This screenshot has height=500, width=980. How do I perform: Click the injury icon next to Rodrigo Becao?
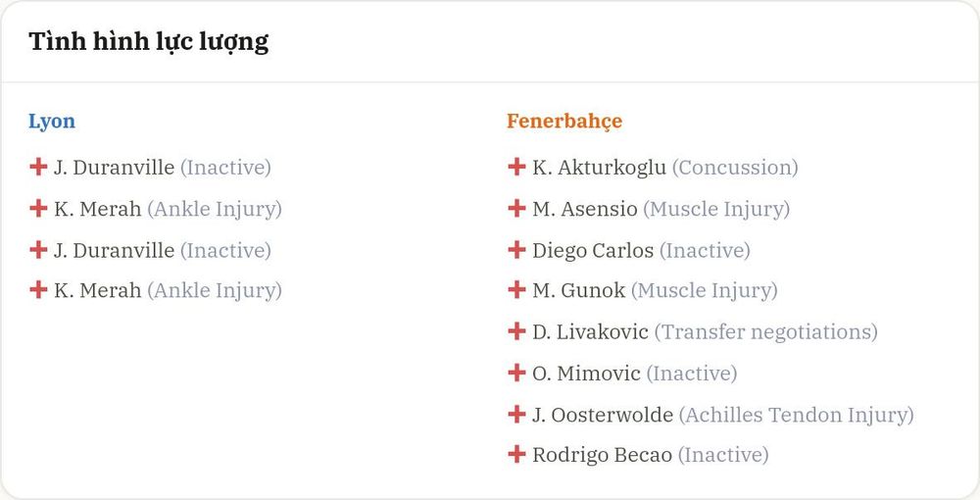click(516, 454)
